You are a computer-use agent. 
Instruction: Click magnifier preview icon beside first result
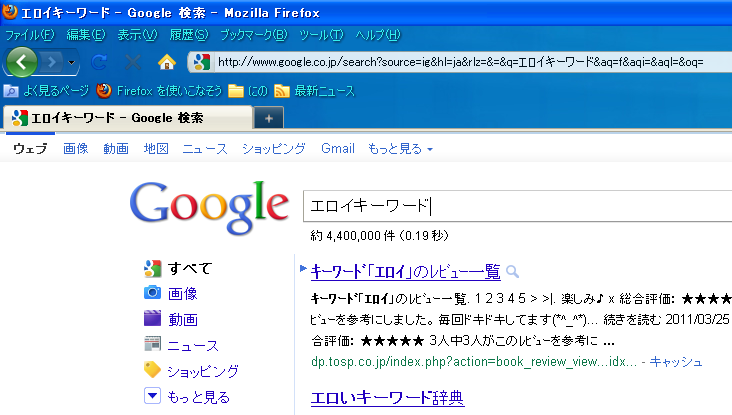512,272
